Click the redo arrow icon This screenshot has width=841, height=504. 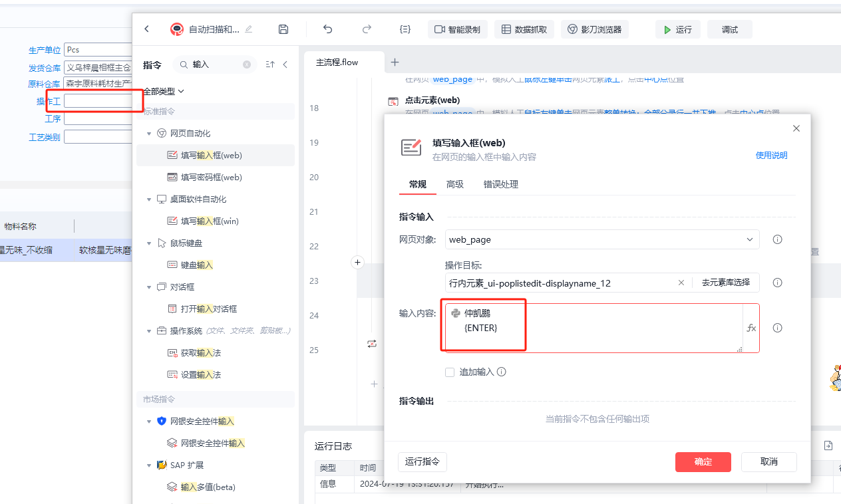[x=366, y=29]
